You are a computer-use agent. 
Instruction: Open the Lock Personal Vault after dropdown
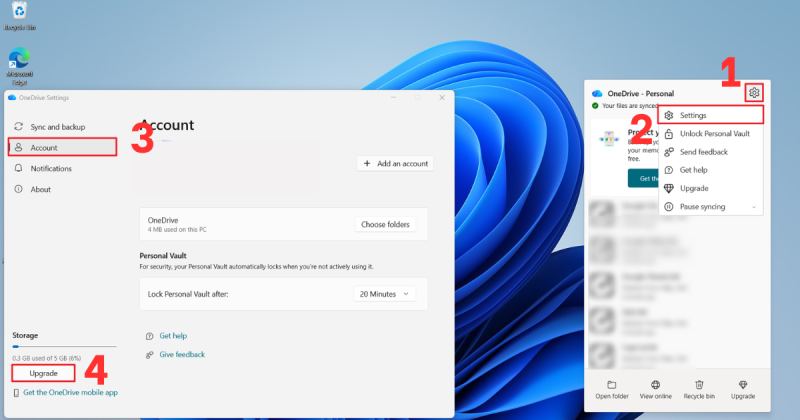(x=384, y=294)
